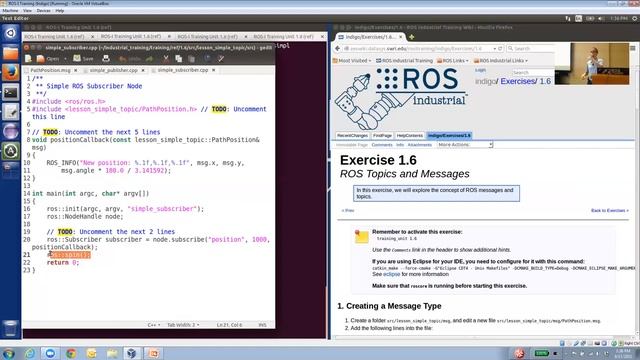Click Exercises breadcrumb link
Viewport: 640px width, 360px height.
click(518, 81)
